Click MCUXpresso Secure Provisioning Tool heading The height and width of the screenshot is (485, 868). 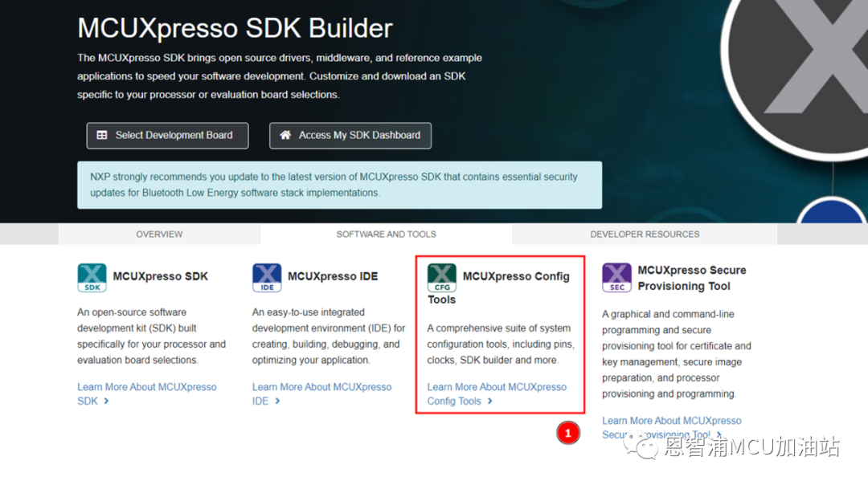(692, 278)
